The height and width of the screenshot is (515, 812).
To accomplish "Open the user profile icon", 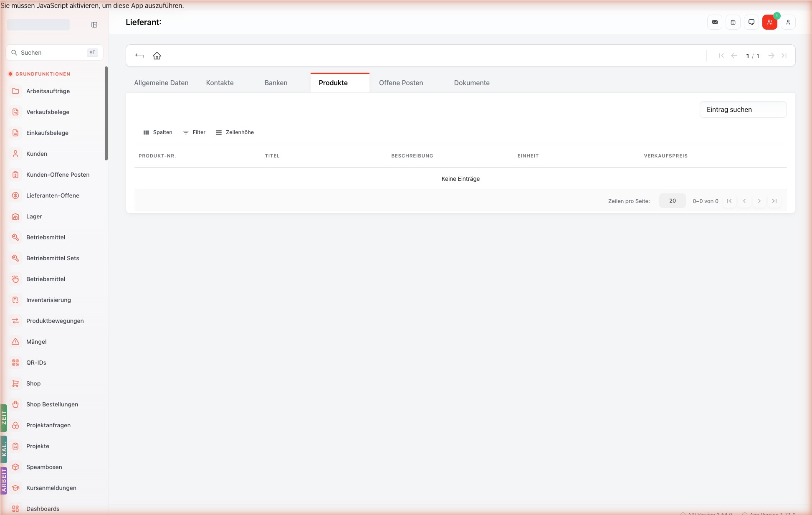I will click(788, 22).
